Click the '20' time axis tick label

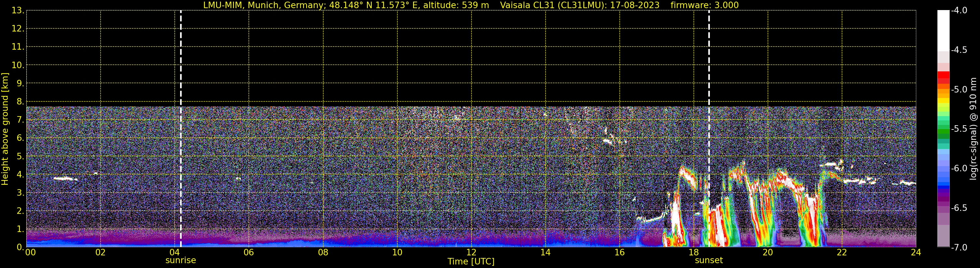coord(768,252)
